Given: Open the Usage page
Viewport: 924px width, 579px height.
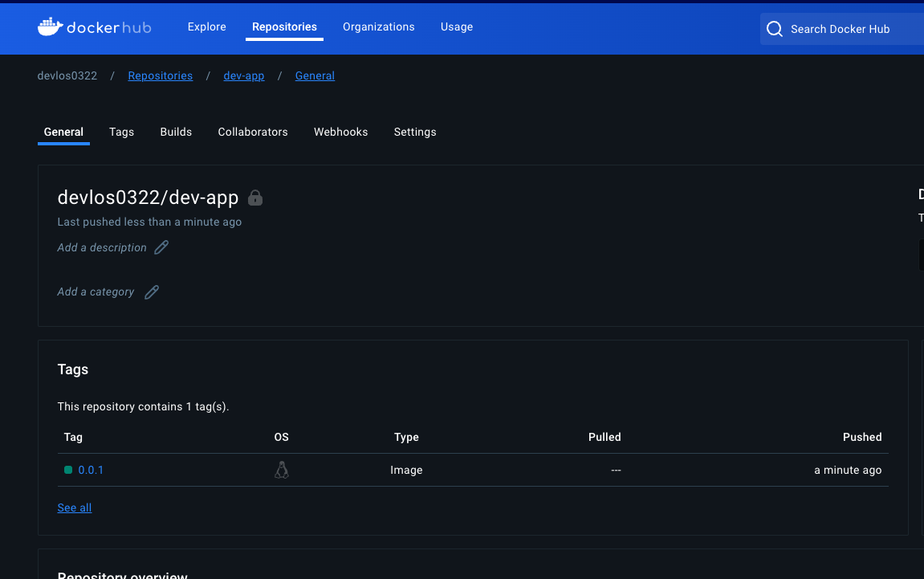Looking at the screenshot, I should coord(457,27).
